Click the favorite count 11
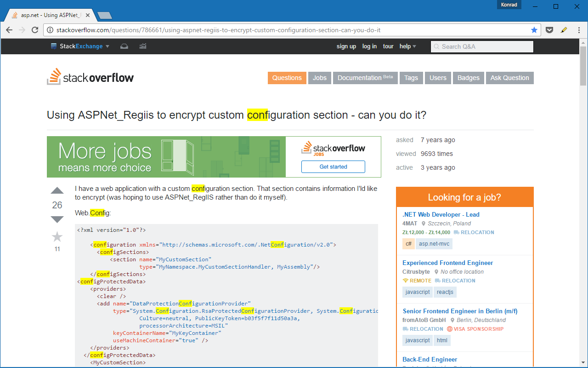This screenshot has height=368, width=588. pyautogui.click(x=57, y=249)
